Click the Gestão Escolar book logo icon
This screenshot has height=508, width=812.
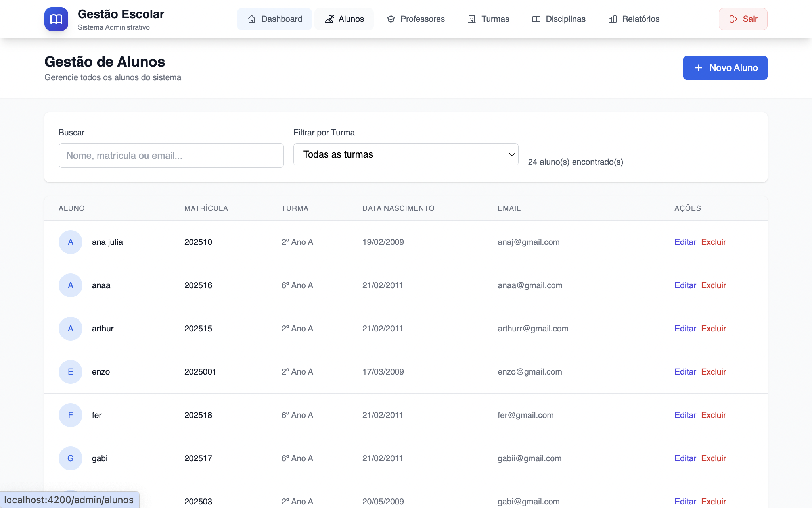tap(56, 19)
